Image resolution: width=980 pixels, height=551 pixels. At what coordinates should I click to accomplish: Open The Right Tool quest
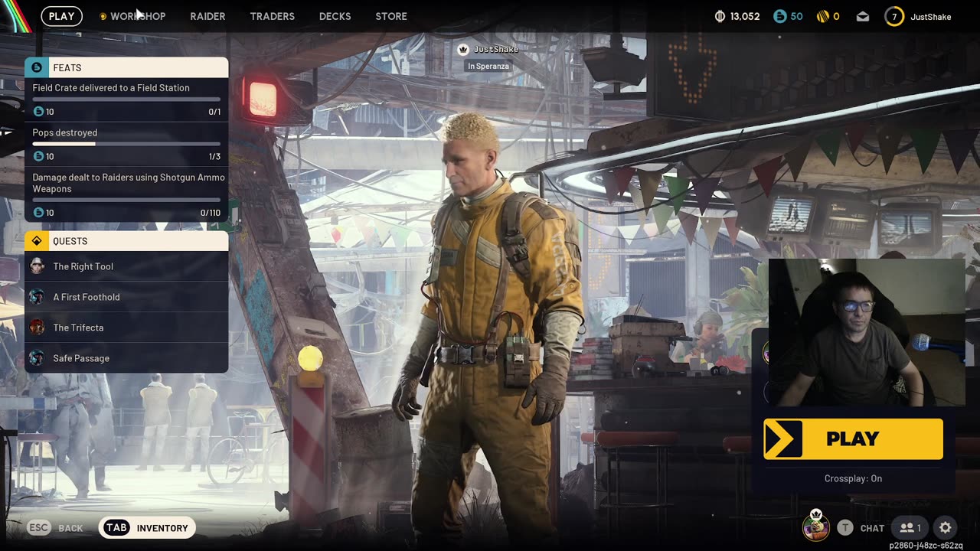(126, 266)
